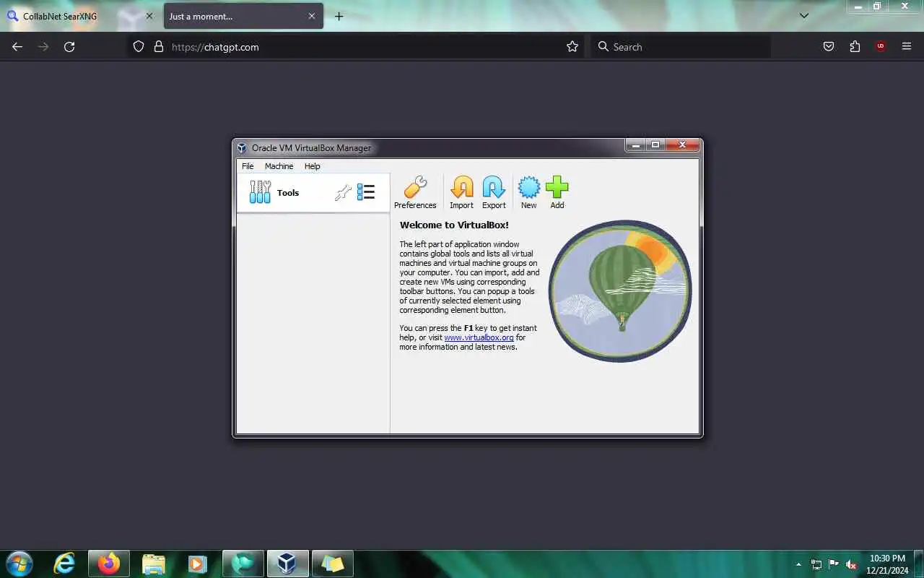This screenshot has height=578, width=924.
Task: Close the VirtualBox Manager window
Action: point(682,145)
